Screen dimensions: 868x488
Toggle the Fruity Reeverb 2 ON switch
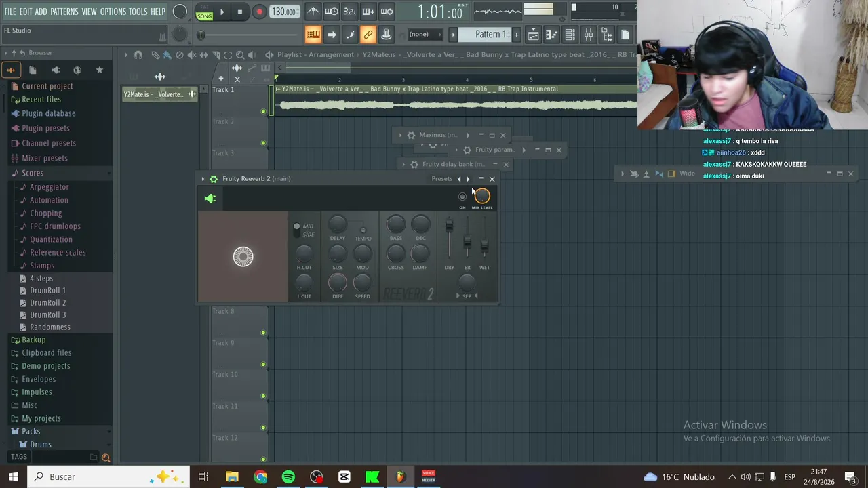tap(462, 197)
